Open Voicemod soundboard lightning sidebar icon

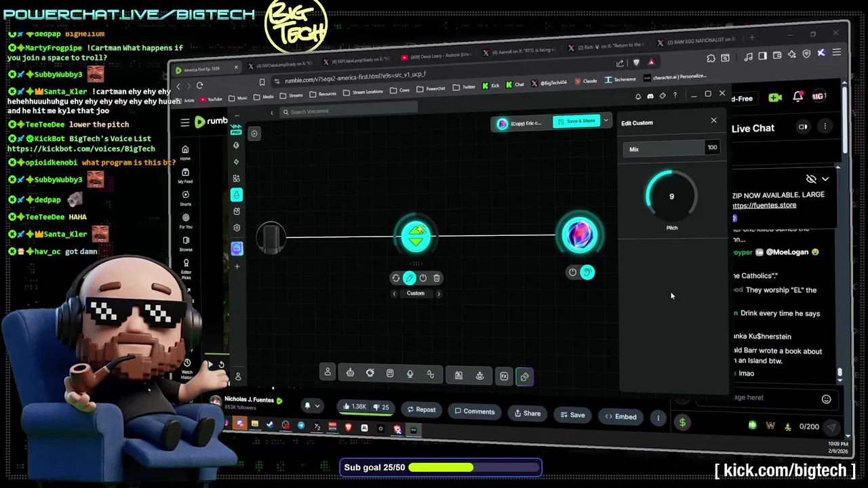point(236,162)
